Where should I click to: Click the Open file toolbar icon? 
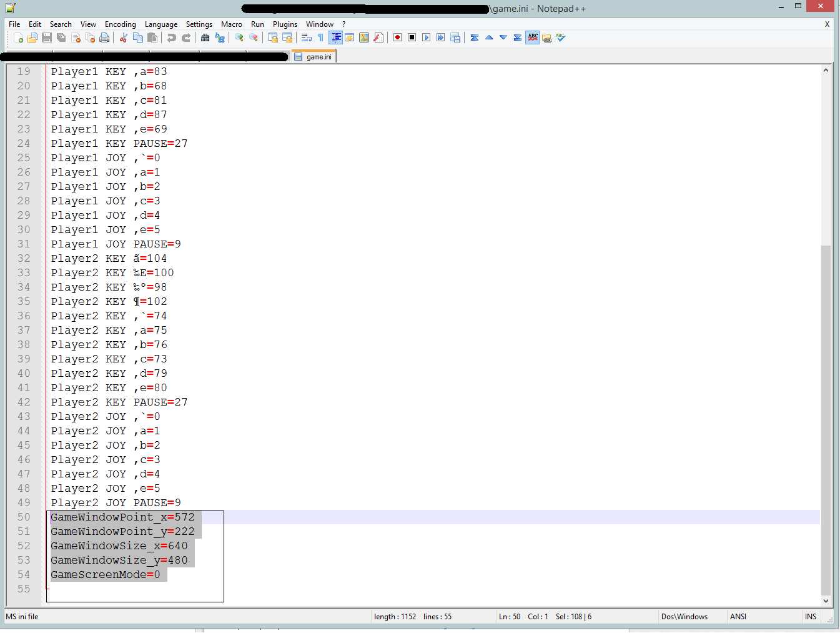pos(32,38)
